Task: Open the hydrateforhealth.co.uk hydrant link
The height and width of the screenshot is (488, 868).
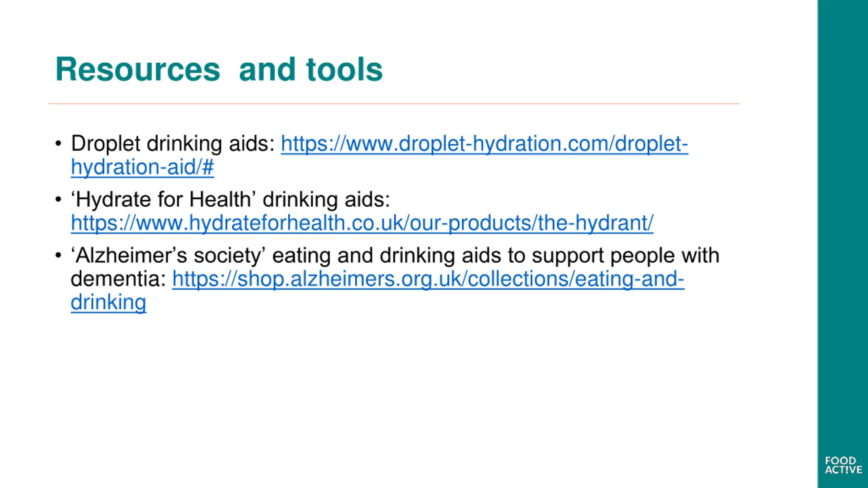Action: click(x=362, y=223)
